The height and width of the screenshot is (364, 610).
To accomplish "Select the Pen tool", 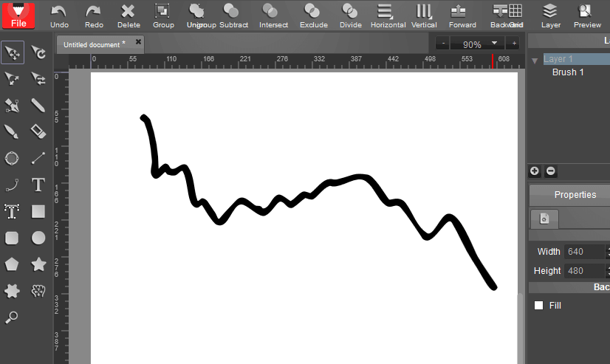I will (12, 106).
